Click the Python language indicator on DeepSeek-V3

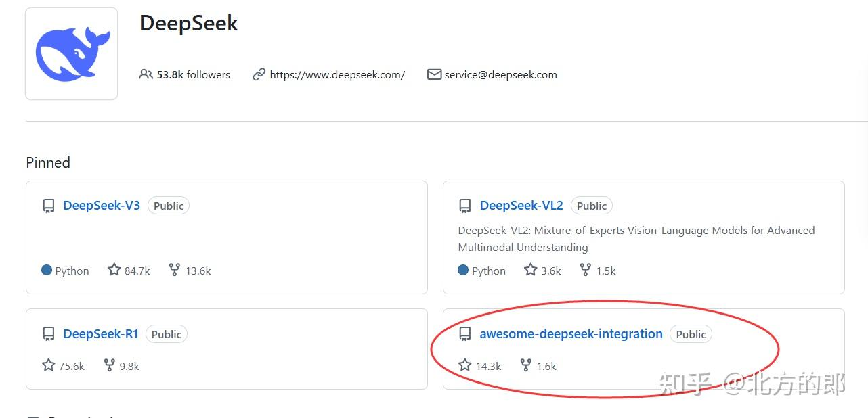tap(65, 270)
